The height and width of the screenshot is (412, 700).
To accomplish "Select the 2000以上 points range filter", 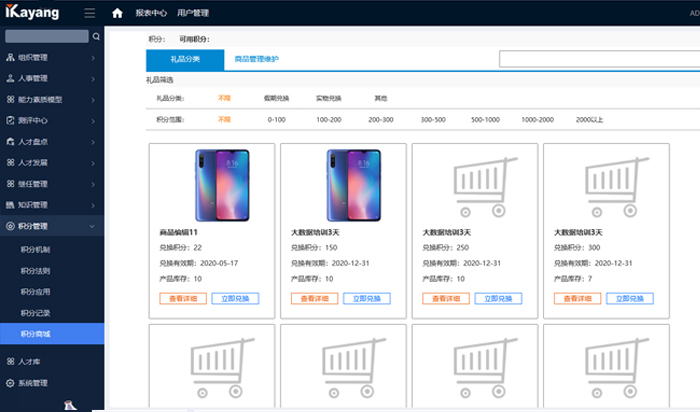I will point(590,119).
